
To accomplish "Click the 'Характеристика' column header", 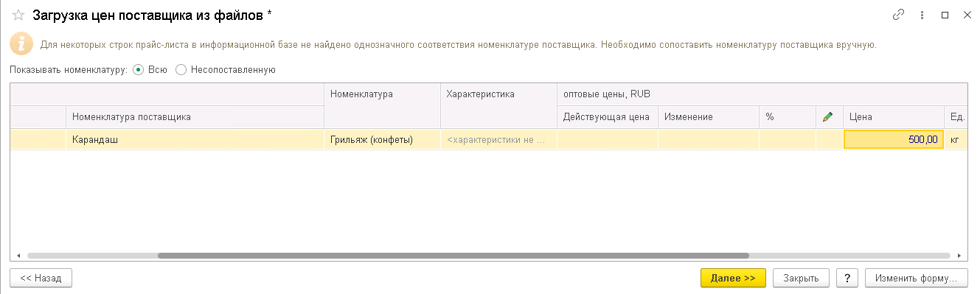I will [x=498, y=105].
